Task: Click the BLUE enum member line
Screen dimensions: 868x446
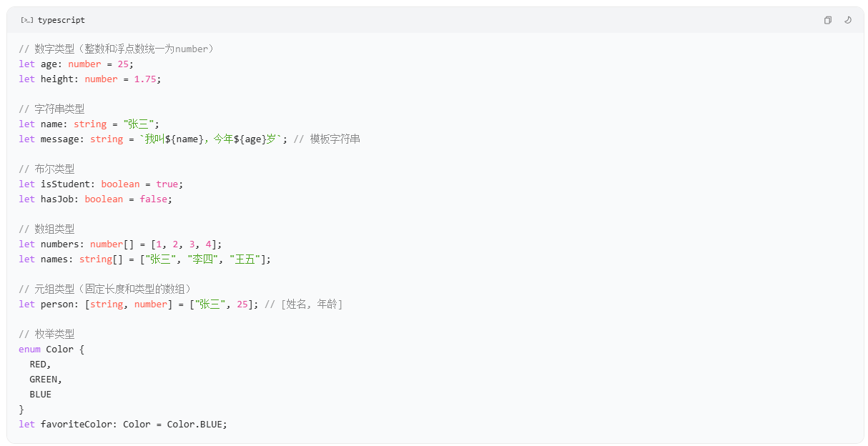Action: pyautogui.click(x=41, y=394)
